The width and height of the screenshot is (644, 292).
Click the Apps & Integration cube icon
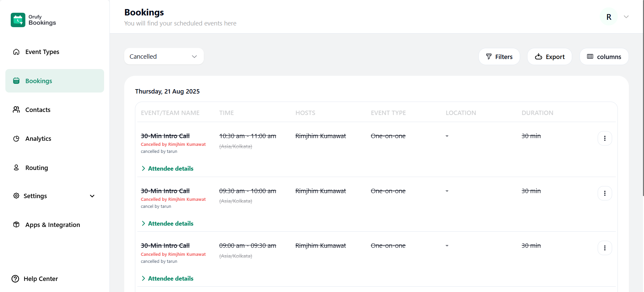tap(16, 225)
